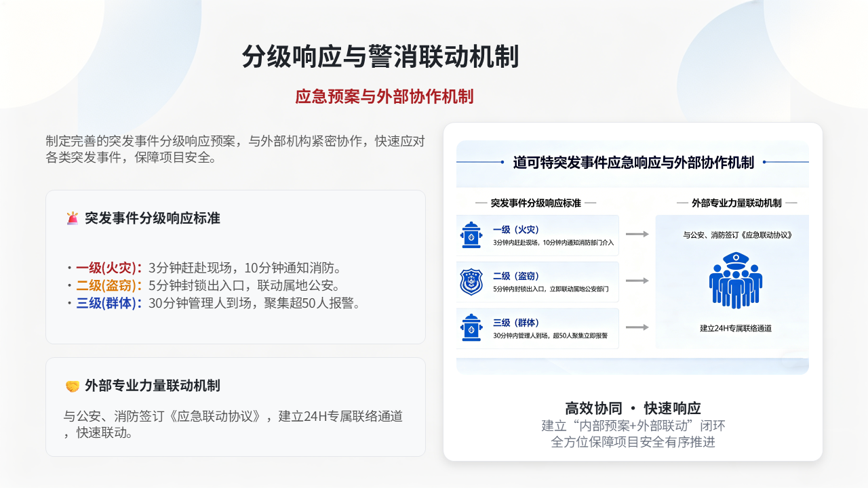
Task: Click the diagram column header 突发事件分级响应标准
Action: [536, 203]
